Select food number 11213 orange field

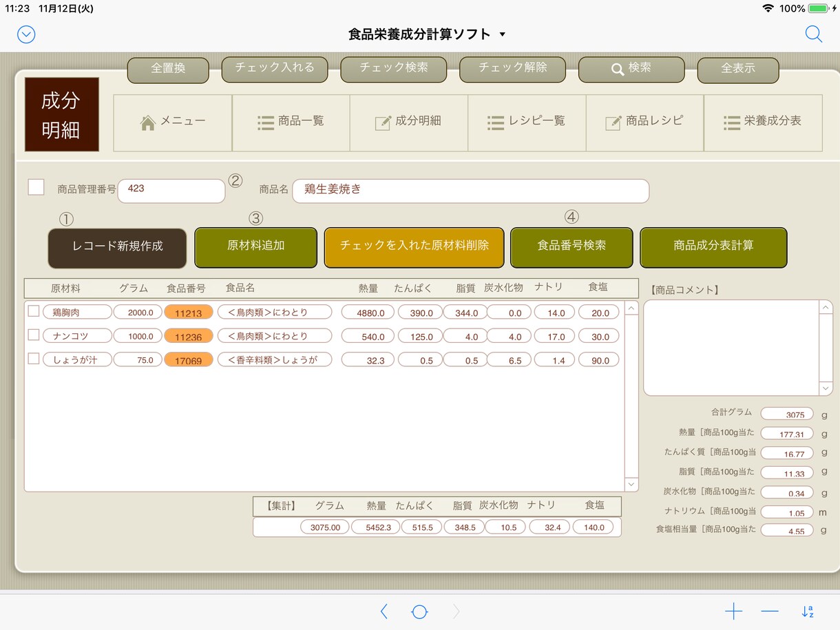point(189,313)
